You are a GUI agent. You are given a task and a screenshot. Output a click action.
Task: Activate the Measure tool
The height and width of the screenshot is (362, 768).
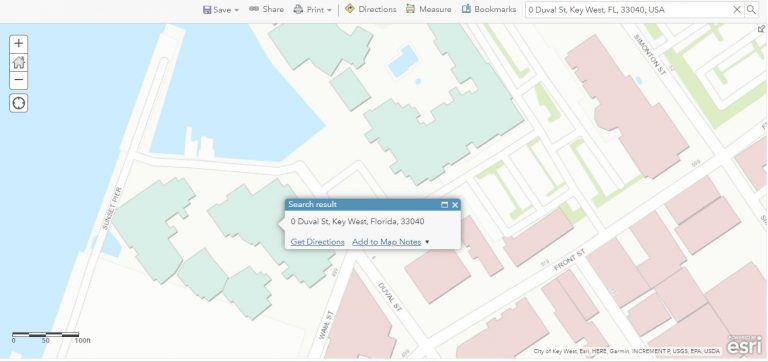429,9
